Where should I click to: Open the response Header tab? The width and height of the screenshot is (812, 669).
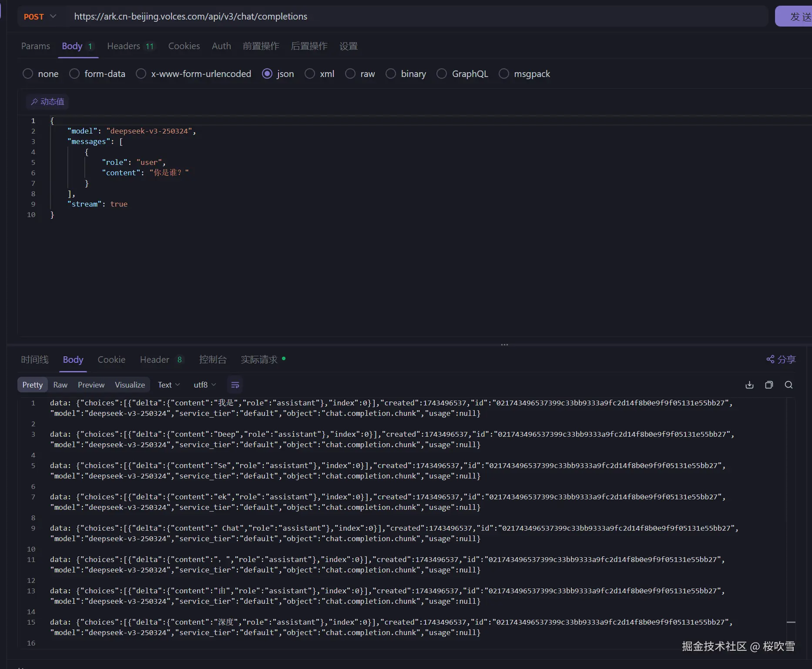click(161, 360)
